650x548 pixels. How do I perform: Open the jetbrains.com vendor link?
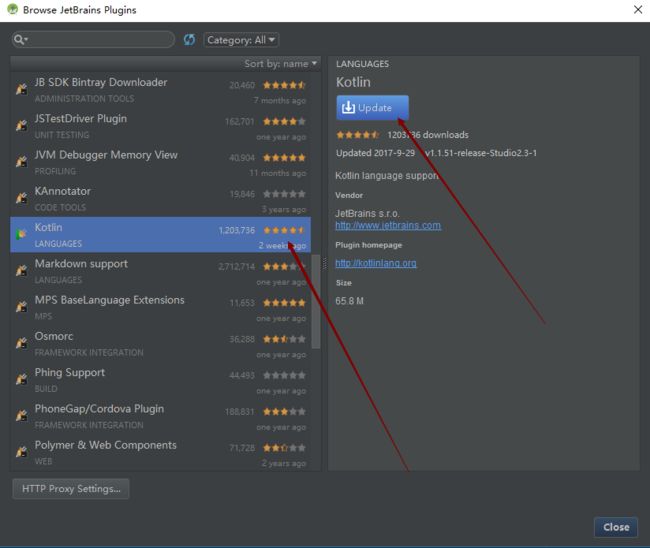(388, 226)
